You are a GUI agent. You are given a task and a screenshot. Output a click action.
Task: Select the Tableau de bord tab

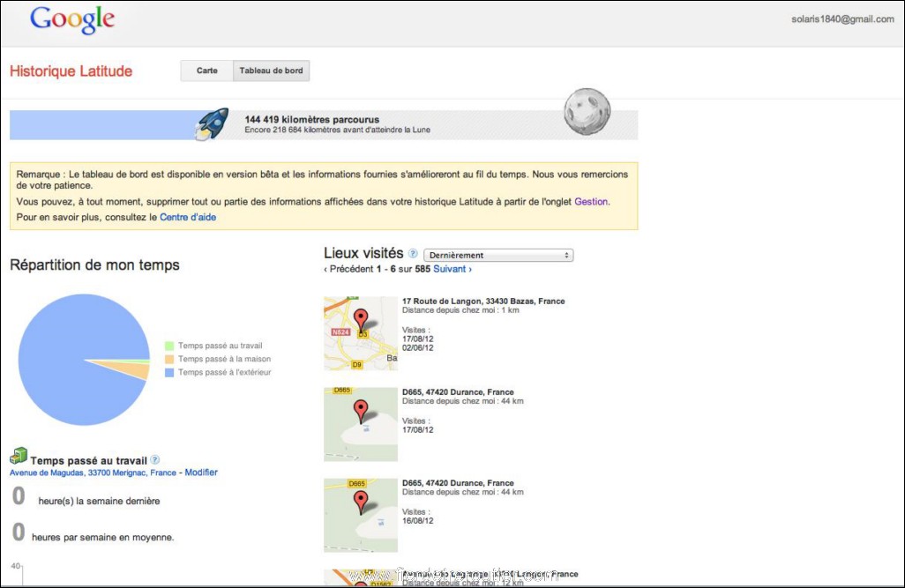[x=272, y=71]
